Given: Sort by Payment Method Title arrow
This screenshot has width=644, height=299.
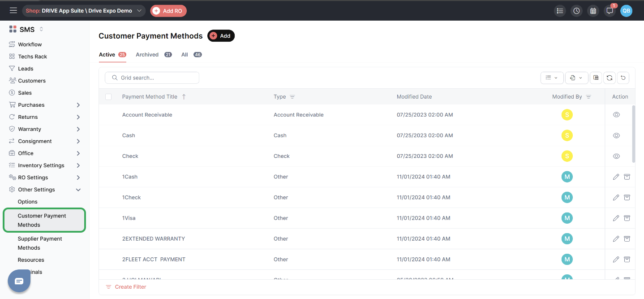Looking at the screenshot, I should coord(184,97).
